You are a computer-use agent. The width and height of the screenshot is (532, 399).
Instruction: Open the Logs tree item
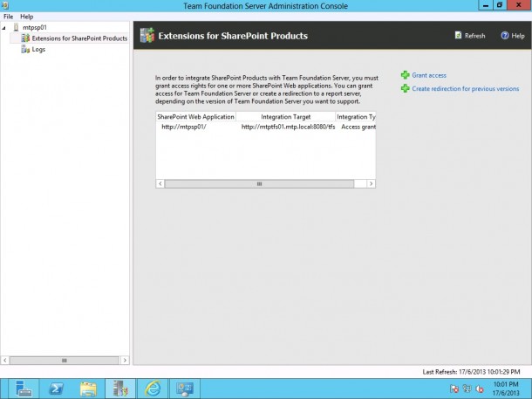(x=38, y=50)
